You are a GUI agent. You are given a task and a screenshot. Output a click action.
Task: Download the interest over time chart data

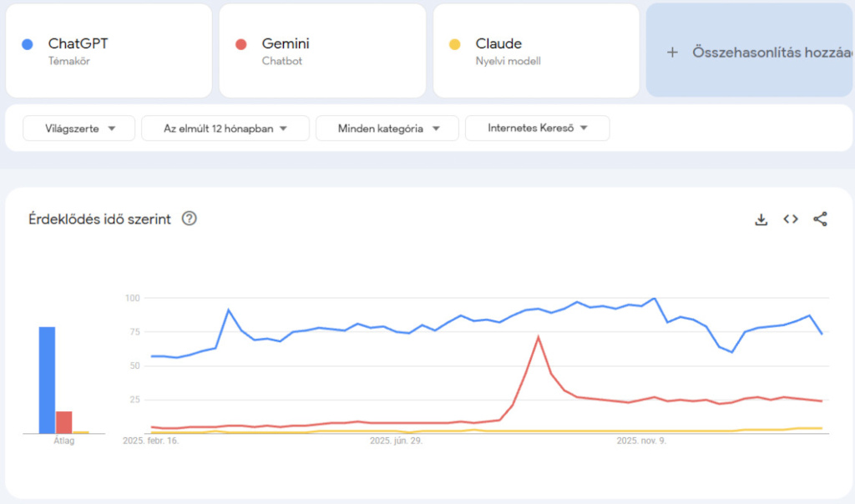(x=761, y=219)
